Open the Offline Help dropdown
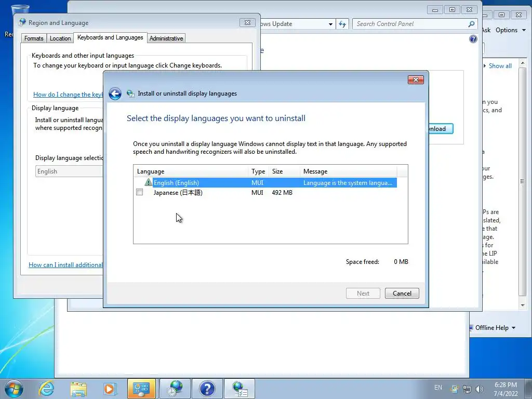The width and height of the screenshot is (532, 399). (x=495, y=328)
